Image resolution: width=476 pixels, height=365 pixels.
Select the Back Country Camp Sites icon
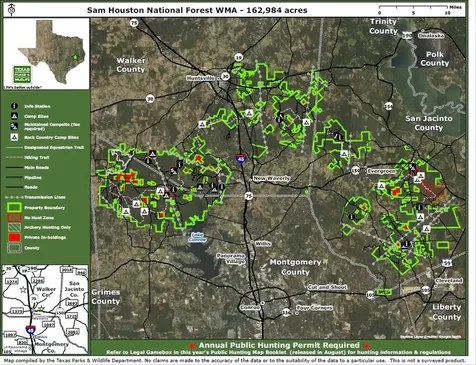click(x=14, y=137)
